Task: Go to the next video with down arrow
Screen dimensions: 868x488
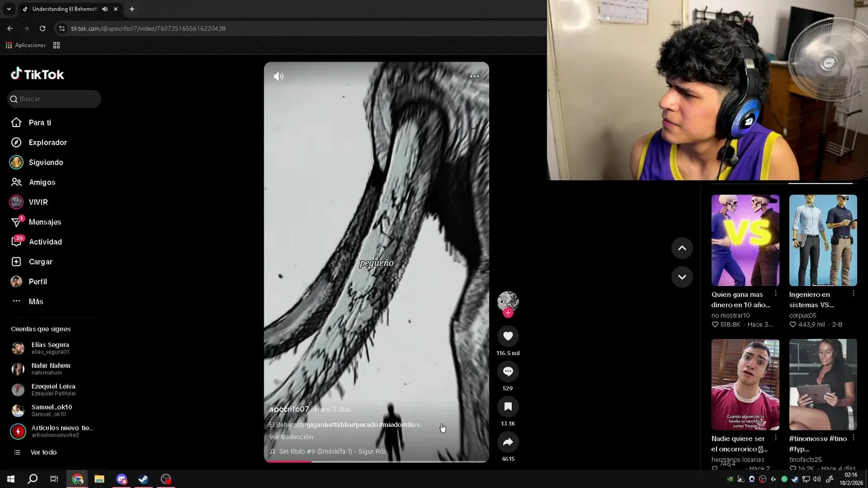Action: coord(682,277)
